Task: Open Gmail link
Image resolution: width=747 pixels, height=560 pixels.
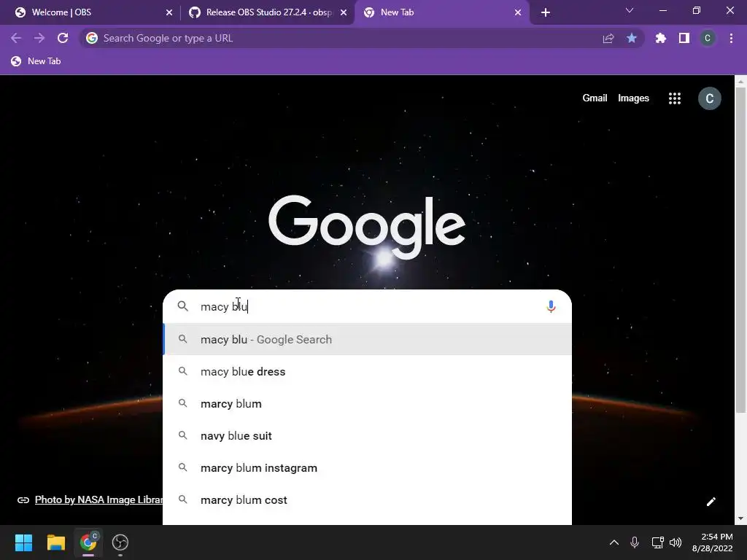Action: pos(595,98)
